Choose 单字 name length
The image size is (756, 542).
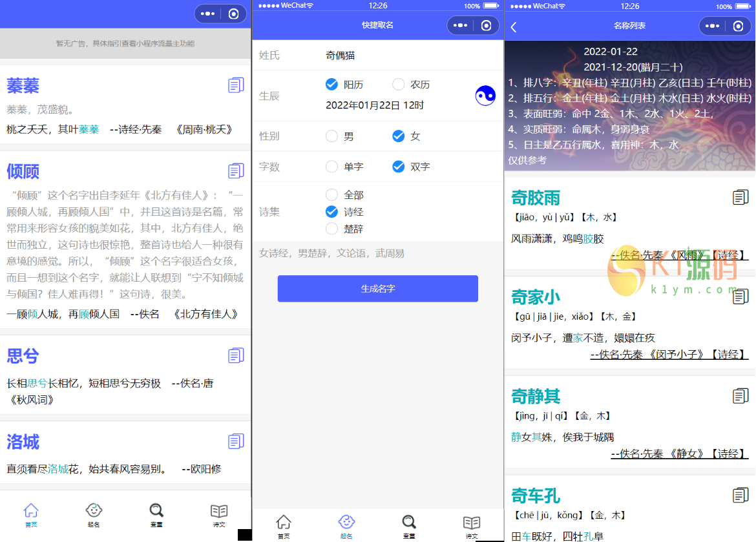tap(344, 167)
